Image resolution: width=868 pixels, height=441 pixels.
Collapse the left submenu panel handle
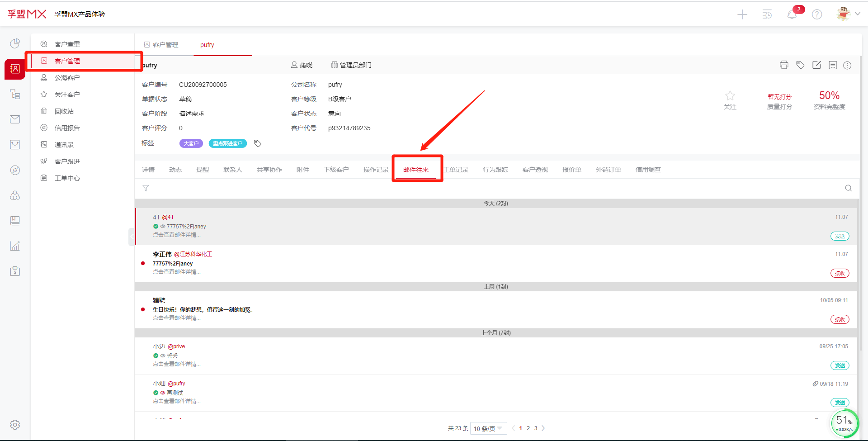click(x=132, y=237)
